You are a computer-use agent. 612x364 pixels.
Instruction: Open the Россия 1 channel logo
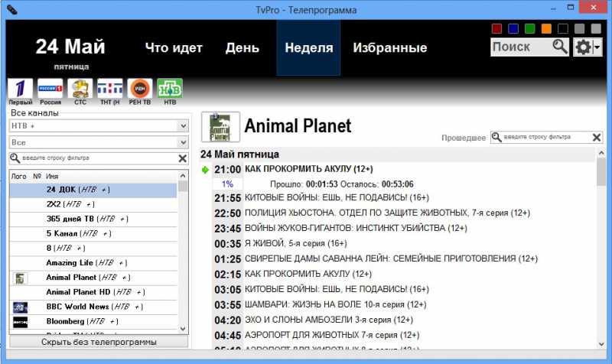(50, 88)
